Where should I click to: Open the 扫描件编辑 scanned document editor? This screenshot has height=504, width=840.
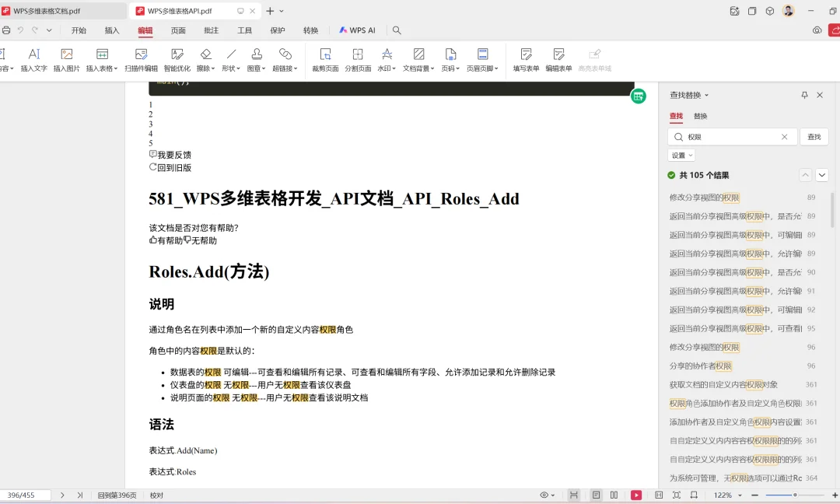(142, 59)
